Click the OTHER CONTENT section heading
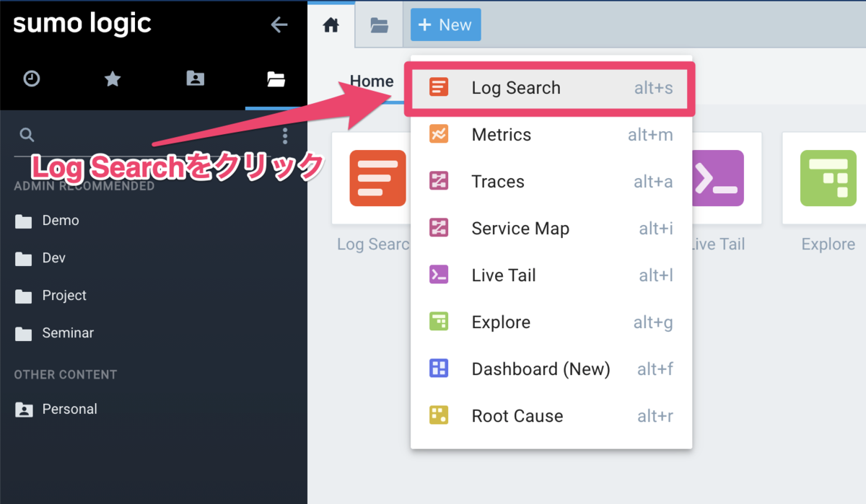 click(x=65, y=375)
